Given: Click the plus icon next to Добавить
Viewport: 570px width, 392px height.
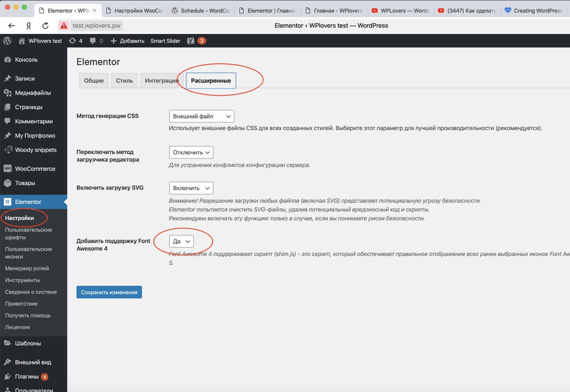Looking at the screenshot, I should tap(113, 41).
